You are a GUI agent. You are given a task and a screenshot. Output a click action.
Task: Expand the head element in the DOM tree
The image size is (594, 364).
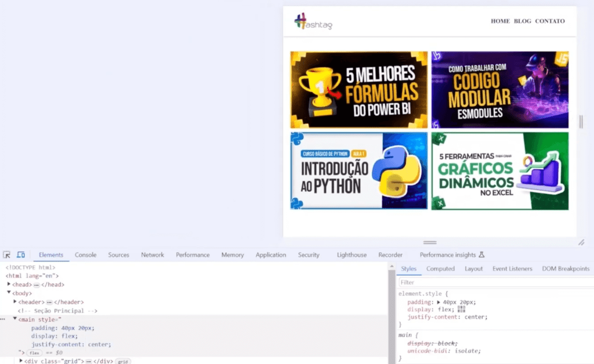click(x=9, y=285)
